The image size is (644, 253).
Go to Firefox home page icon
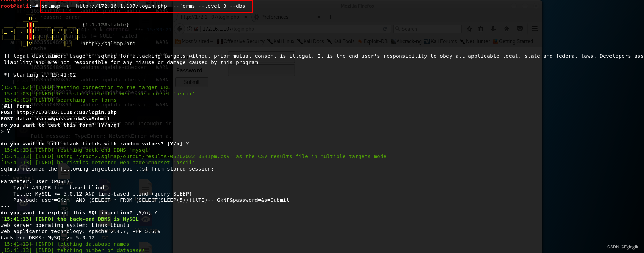pyautogui.click(x=507, y=29)
